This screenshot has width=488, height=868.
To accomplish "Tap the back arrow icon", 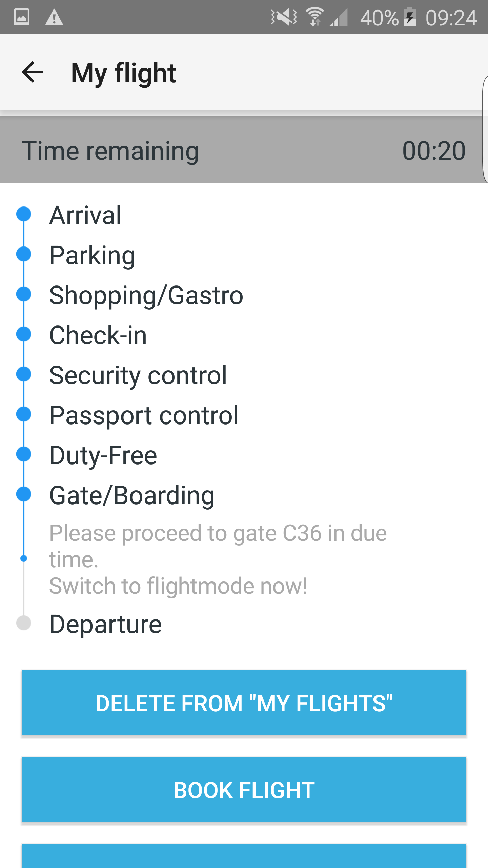I will [33, 72].
